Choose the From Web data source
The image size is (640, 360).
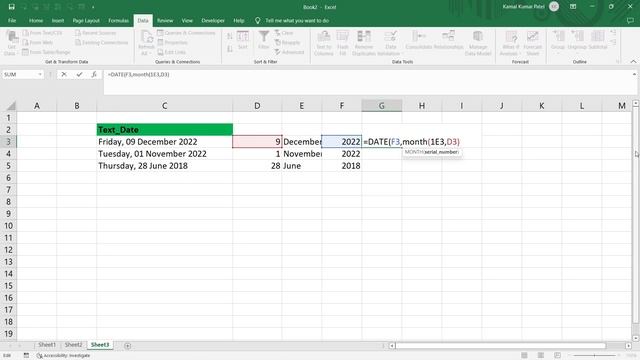[38, 42]
